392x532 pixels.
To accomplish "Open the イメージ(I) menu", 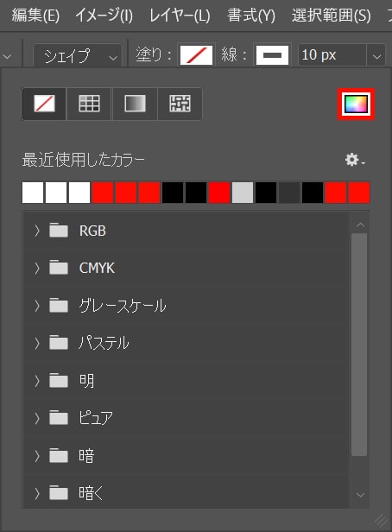I will tap(104, 16).
